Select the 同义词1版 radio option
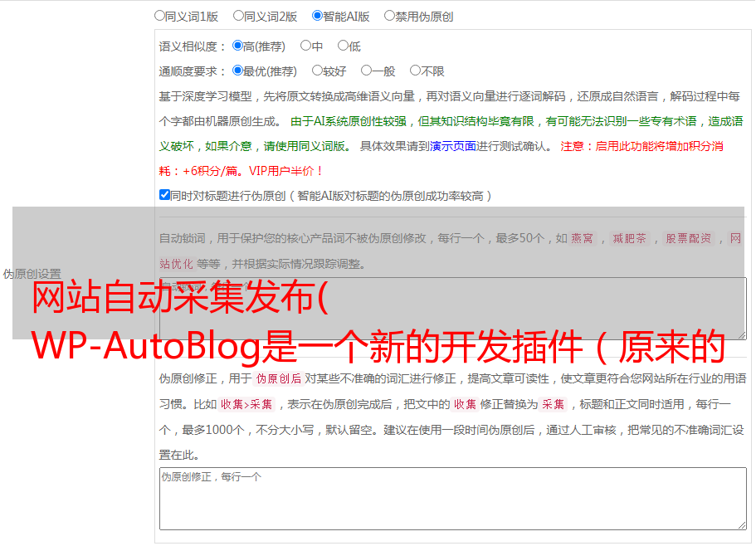Image resolution: width=756 pixels, height=546 pixels. 159,16
